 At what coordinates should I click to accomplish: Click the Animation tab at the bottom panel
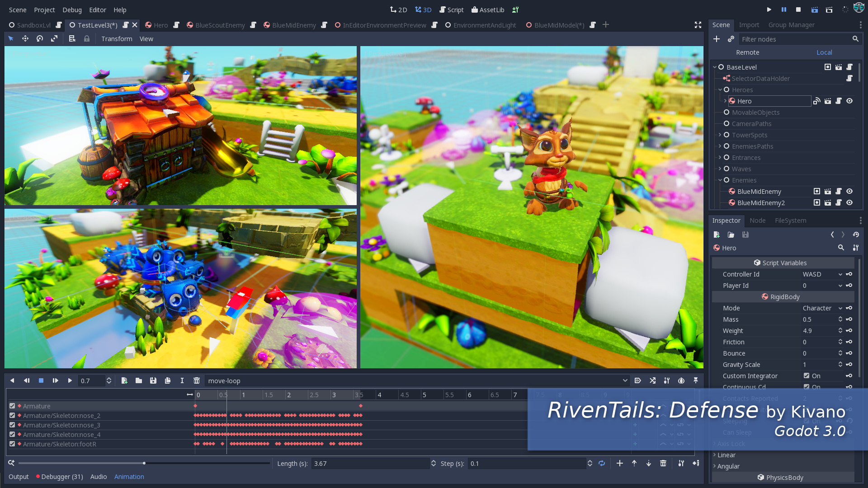pos(129,476)
